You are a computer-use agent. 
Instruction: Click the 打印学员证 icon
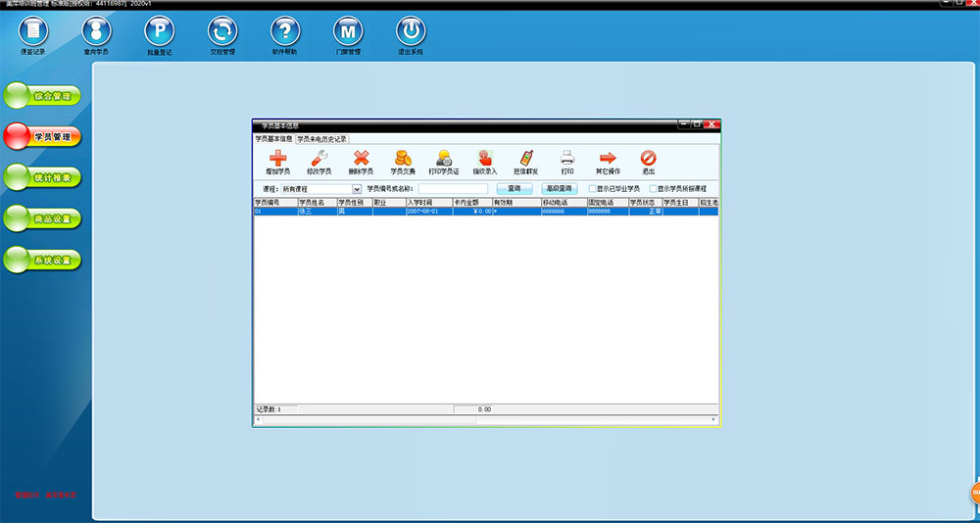click(x=444, y=159)
